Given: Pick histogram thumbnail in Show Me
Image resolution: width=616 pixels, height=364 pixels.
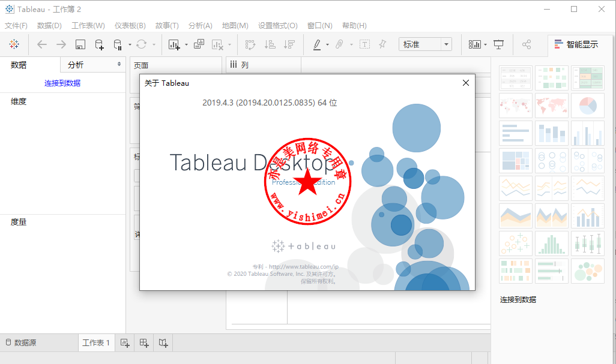Looking at the screenshot, I should click(552, 243).
